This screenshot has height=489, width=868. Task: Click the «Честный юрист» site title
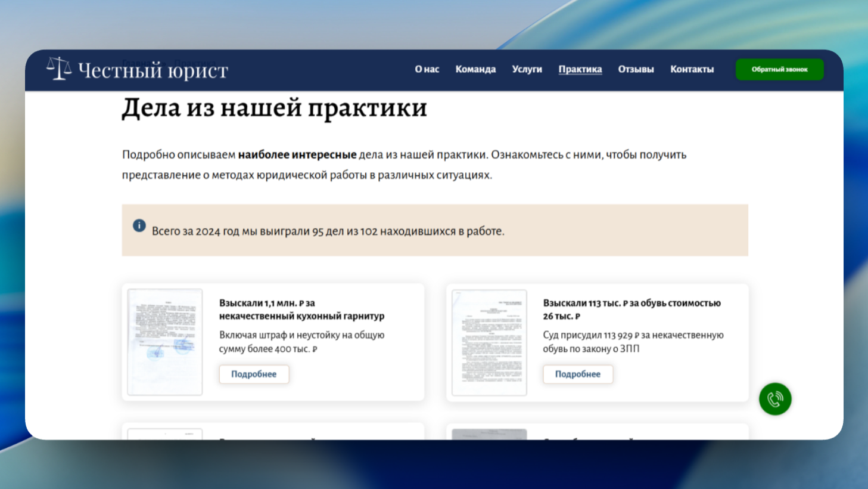click(153, 70)
